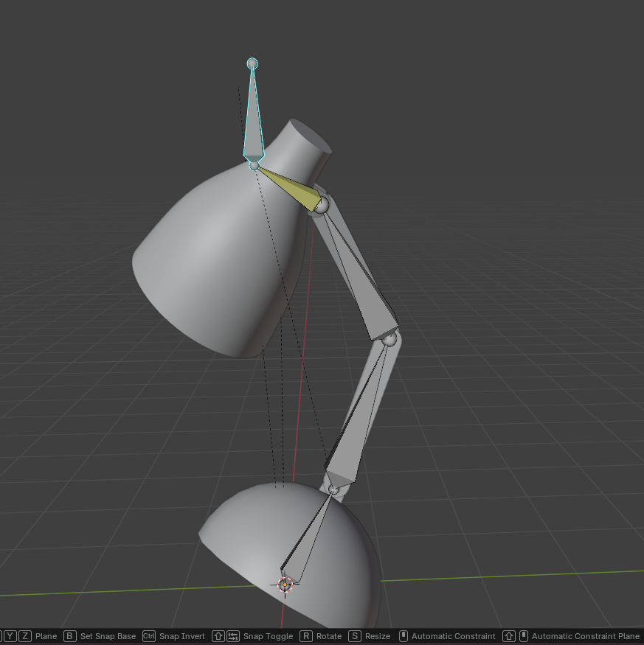This screenshot has width=644, height=645.
Task: Click the R key icon in status bar
Action: (306, 636)
